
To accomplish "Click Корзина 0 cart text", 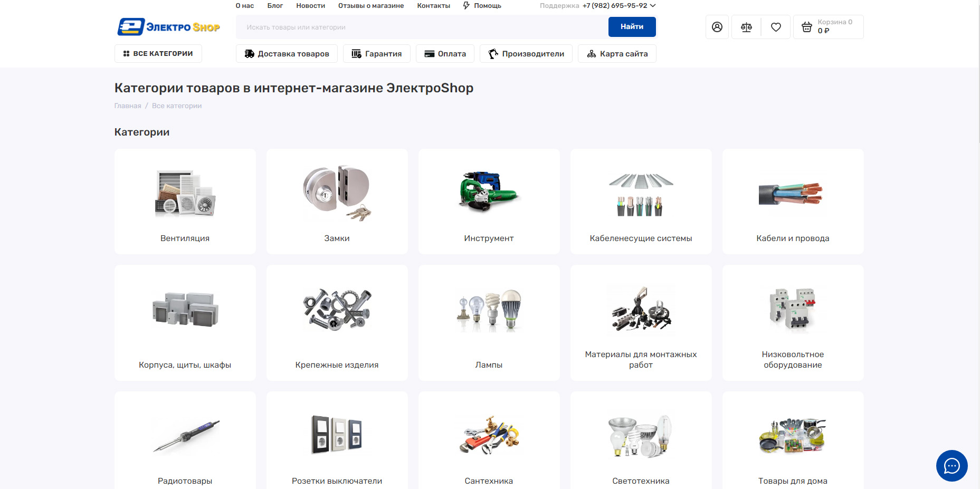I will point(835,22).
